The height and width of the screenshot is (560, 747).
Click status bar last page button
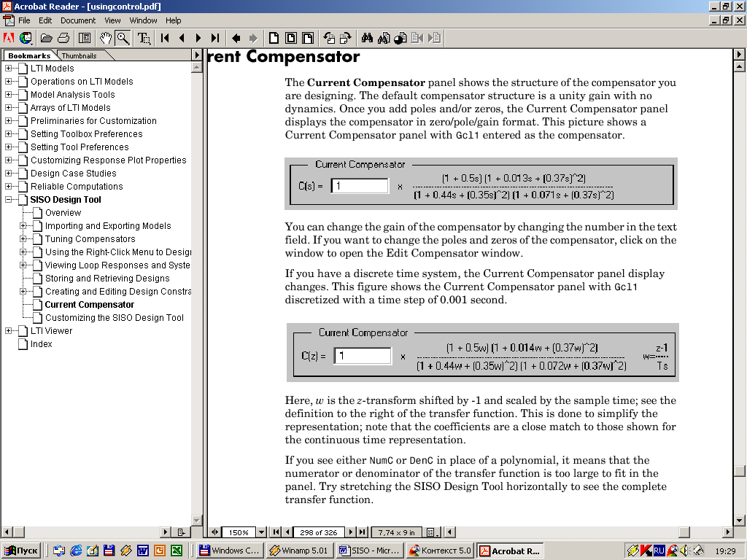(x=363, y=532)
